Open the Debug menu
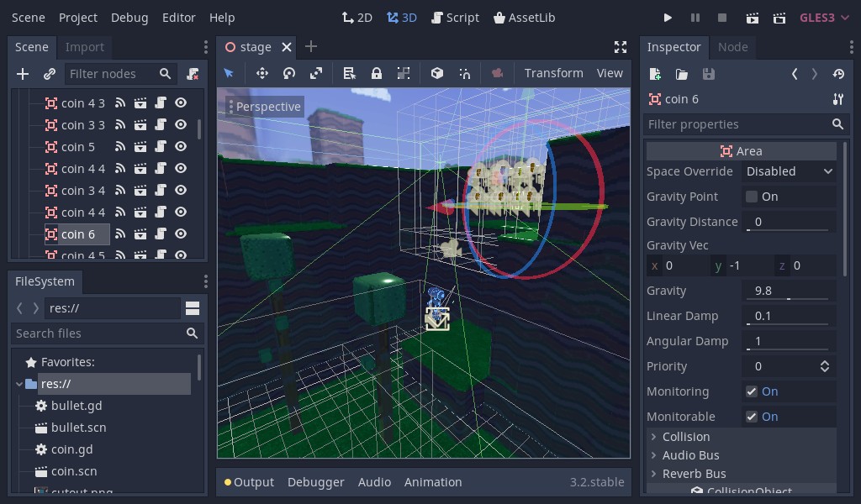Image resolution: width=861 pixels, height=504 pixels. (129, 18)
